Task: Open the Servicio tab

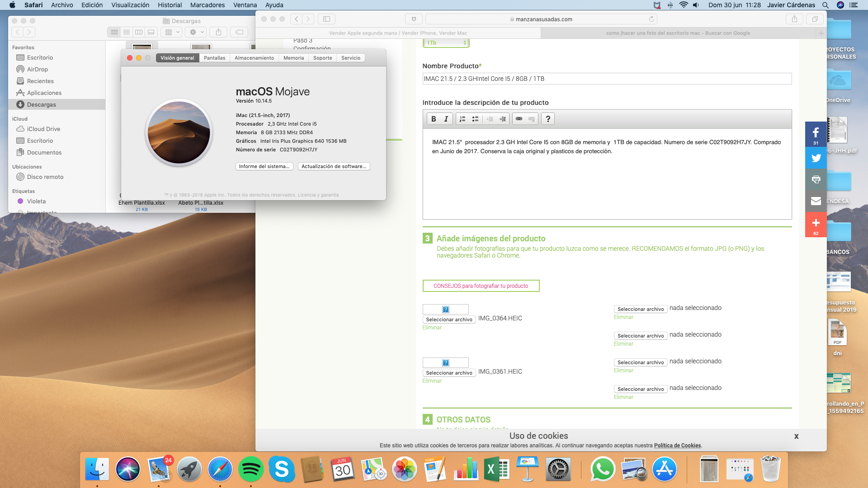Action: point(351,58)
